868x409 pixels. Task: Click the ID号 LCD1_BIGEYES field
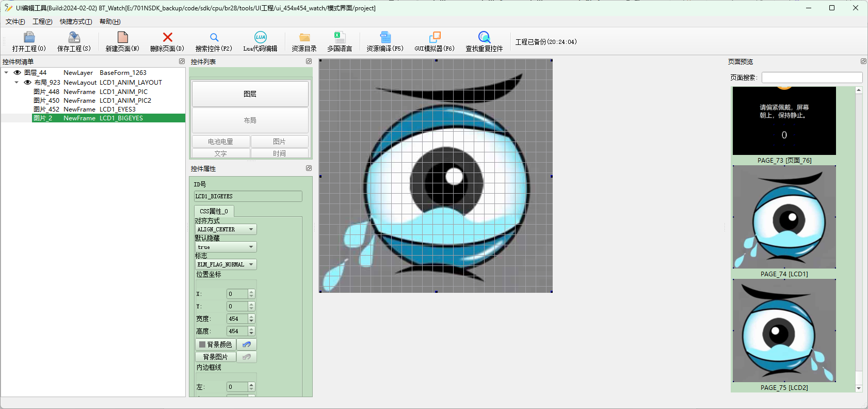[248, 196]
